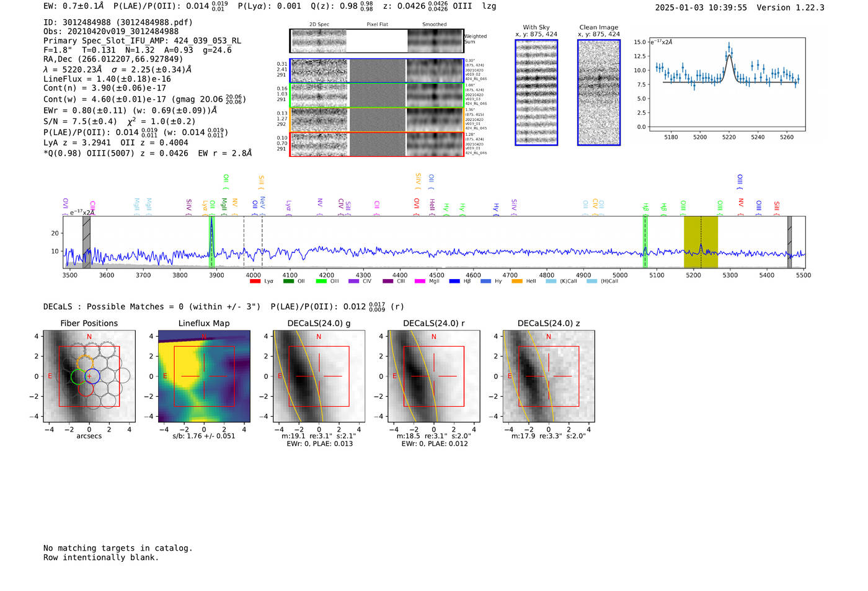The image size is (868, 591).
Task: Click the purple CIV legend swatch
Action: 354,281
